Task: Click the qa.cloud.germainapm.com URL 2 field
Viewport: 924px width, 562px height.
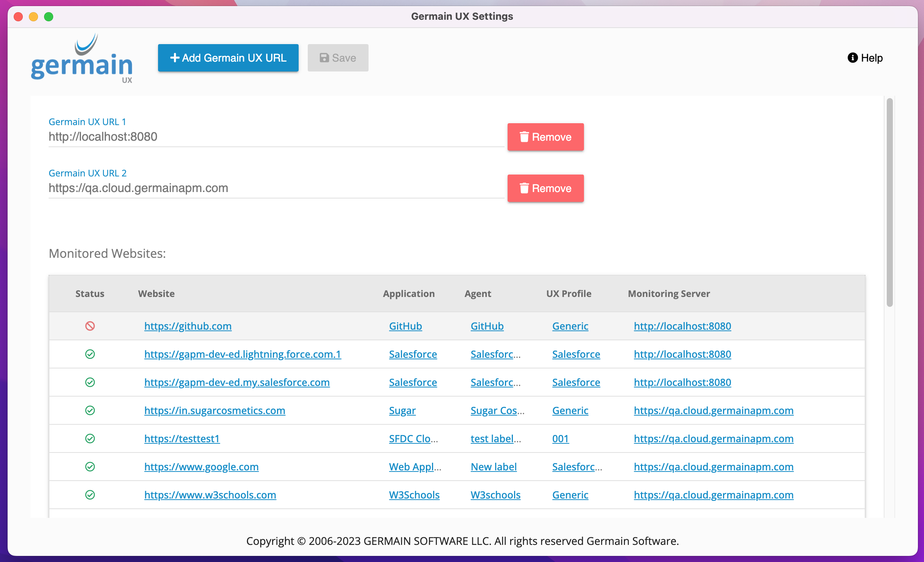Action: pyautogui.click(x=276, y=188)
